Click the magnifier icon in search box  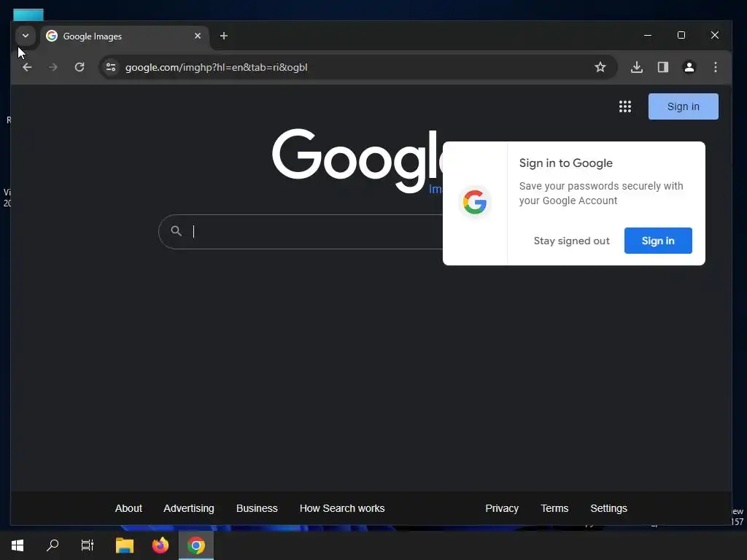pyautogui.click(x=177, y=231)
